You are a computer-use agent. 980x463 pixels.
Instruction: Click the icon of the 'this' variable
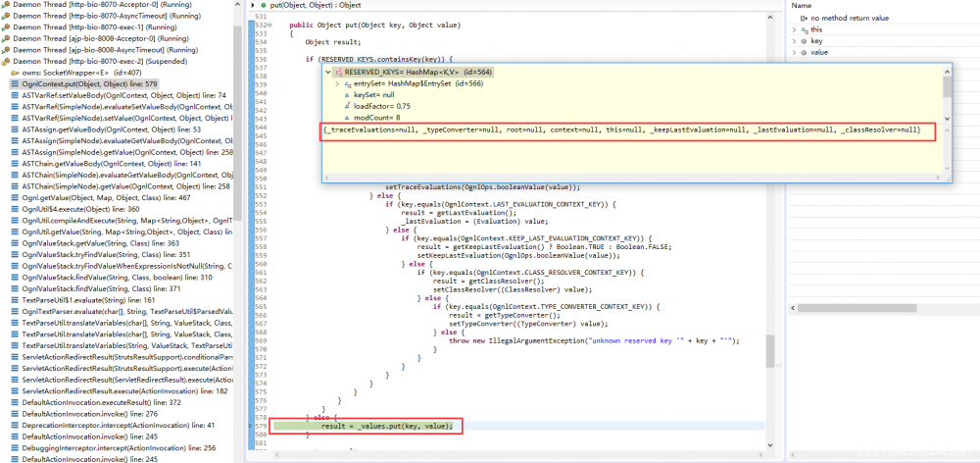[805, 29]
